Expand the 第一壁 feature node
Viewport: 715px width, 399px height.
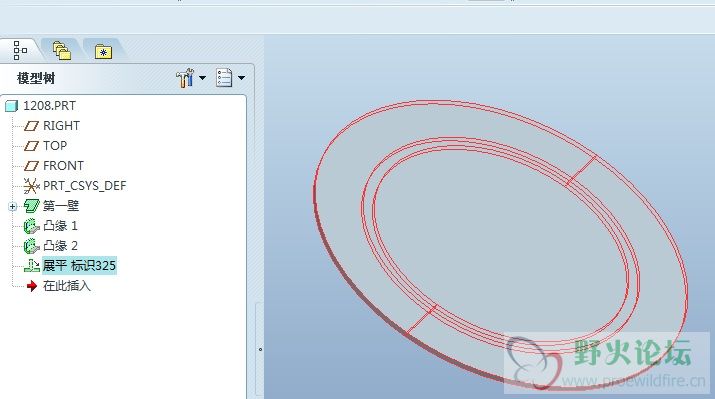(12, 207)
